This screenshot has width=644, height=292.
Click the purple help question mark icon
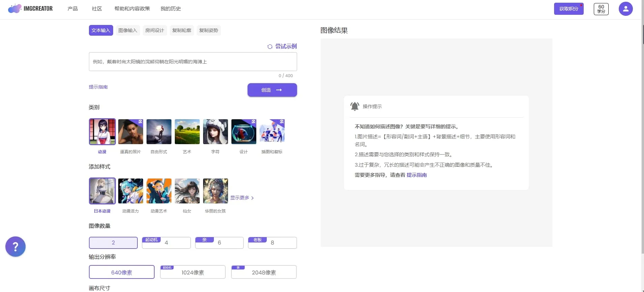pyautogui.click(x=15, y=247)
